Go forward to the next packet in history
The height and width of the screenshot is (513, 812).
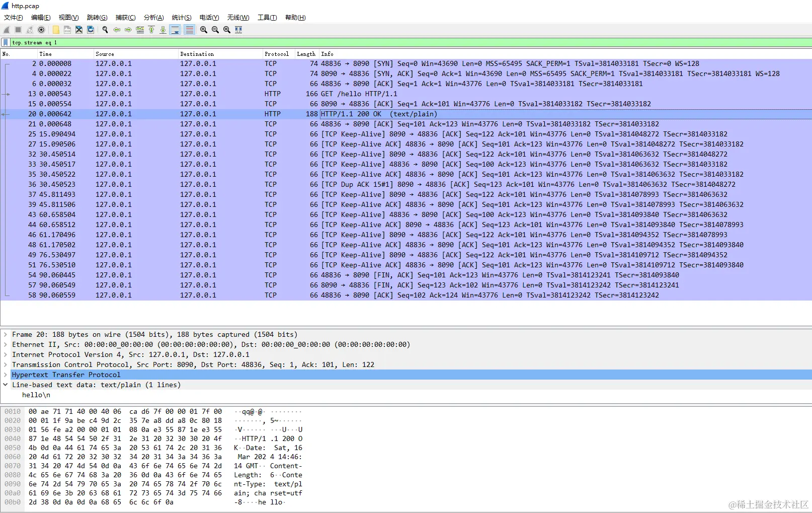coord(128,30)
